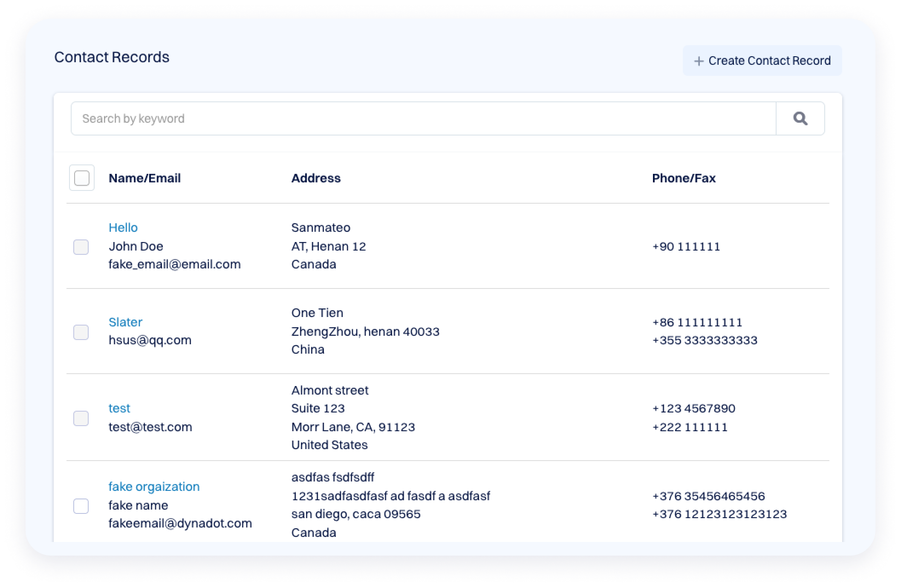Screen dimensions: 901x588
Task: Open the Hello contact record link
Action: (x=123, y=228)
